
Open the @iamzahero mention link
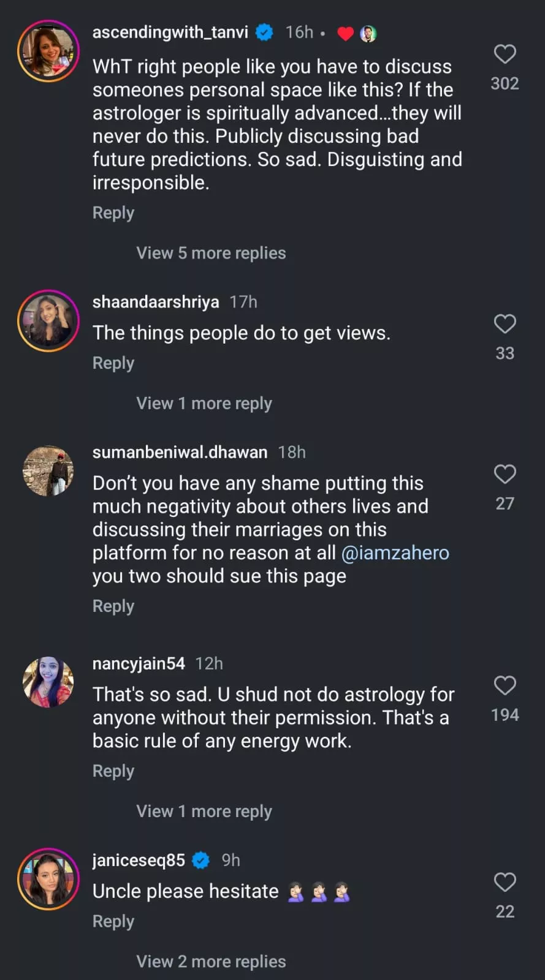pos(395,552)
